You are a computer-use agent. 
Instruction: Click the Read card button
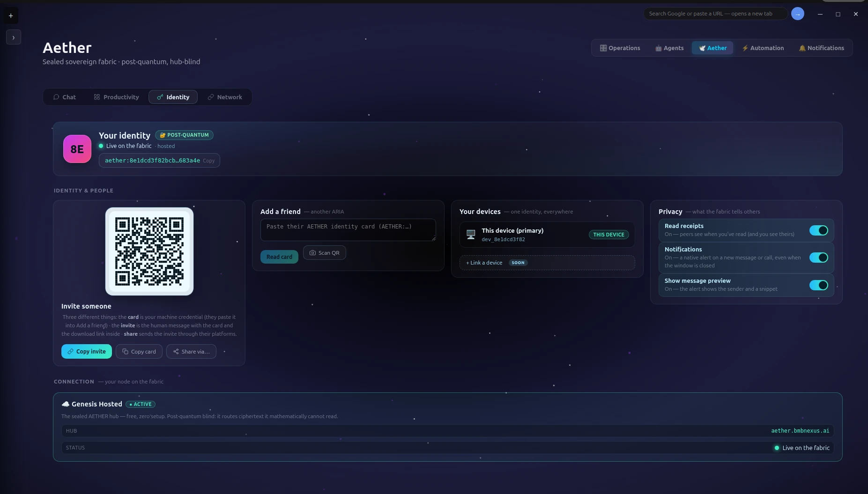[279, 257]
